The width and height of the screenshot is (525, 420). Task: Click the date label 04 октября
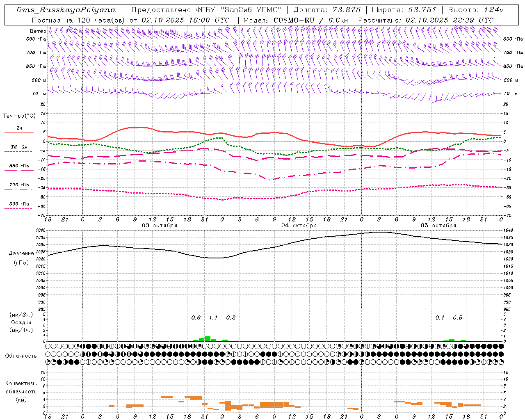point(299,226)
